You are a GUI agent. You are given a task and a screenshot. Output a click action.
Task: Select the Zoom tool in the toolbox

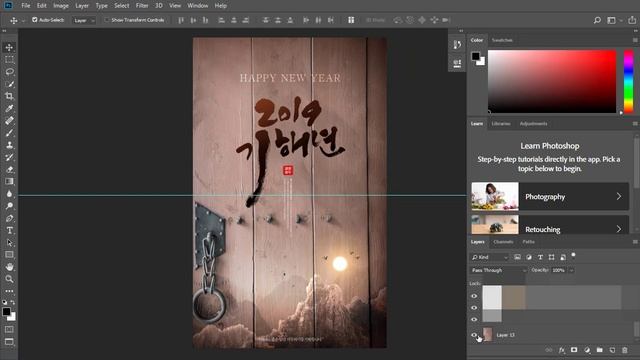(9, 279)
